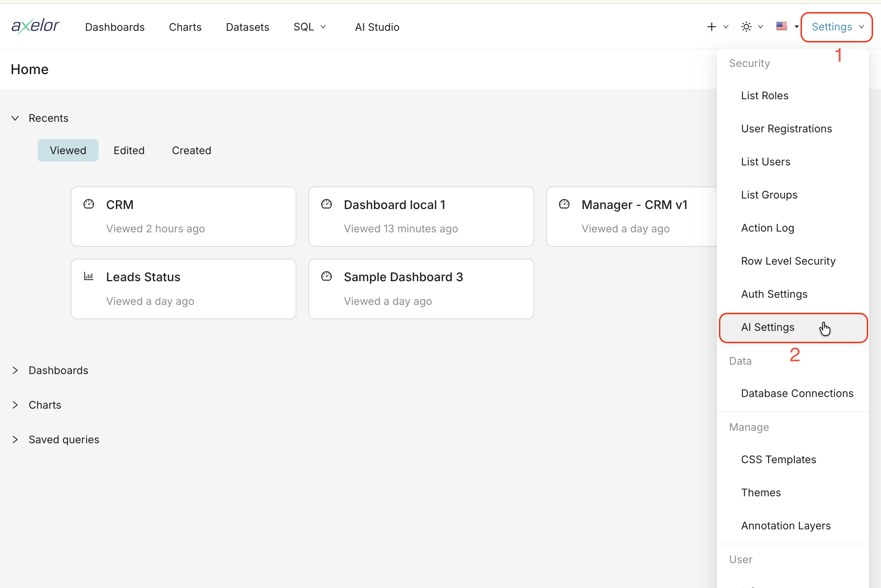Open the Manager - CRM v1 card
Image resolution: width=881 pixels, height=588 pixels.
(632, 217)
